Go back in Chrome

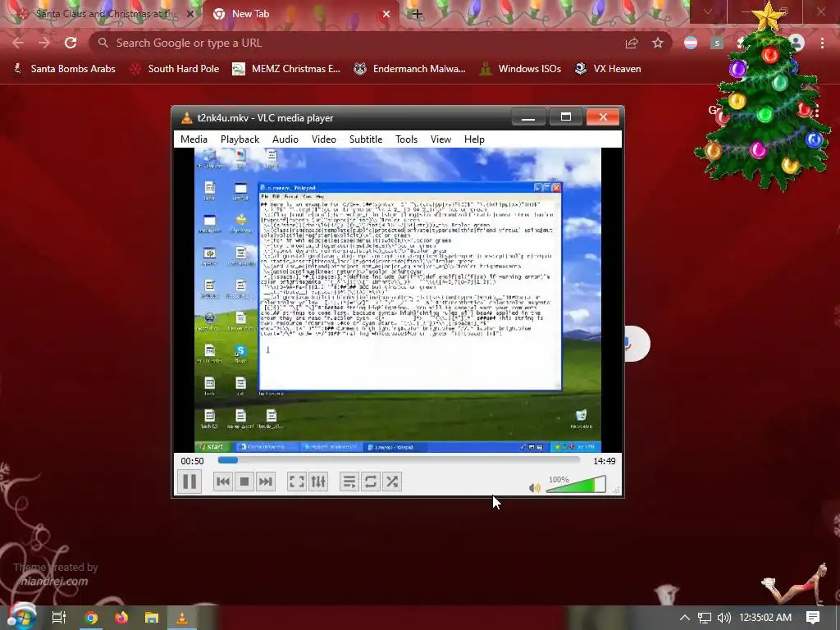18,43
